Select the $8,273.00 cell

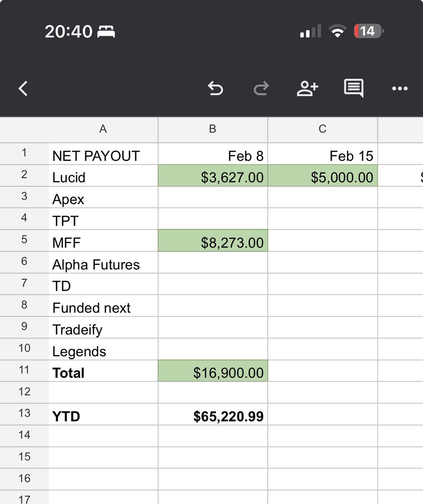tap(213, 241)
